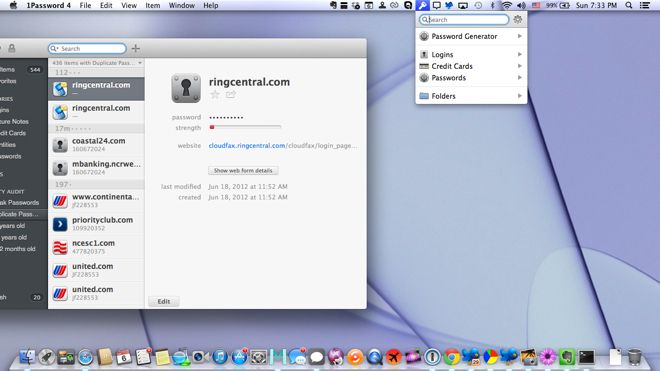Open the cloudfax.ringcentral.com website link

247,146
